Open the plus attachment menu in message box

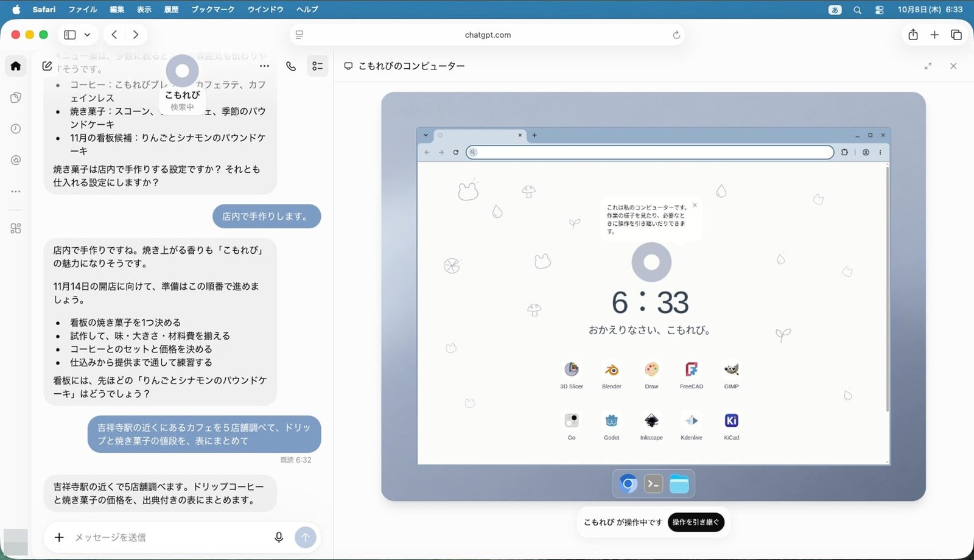point(59,537)
